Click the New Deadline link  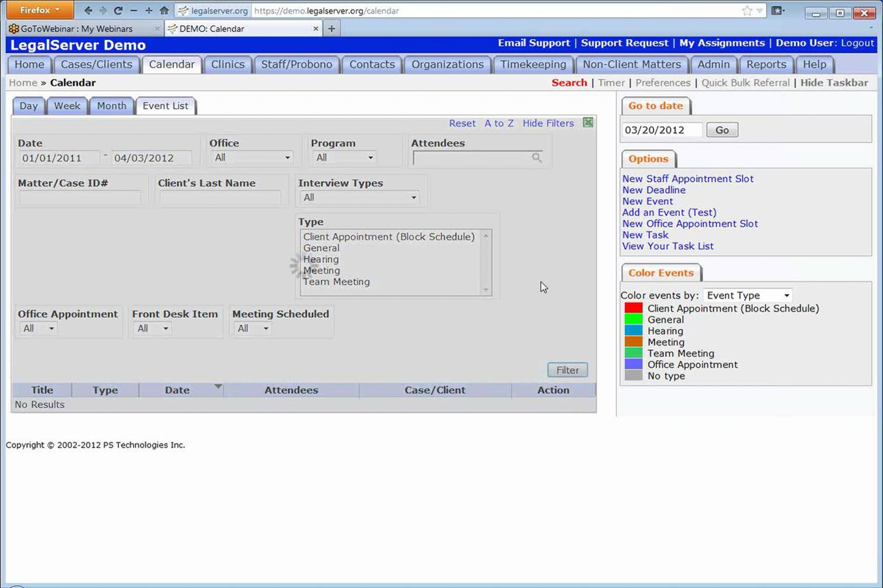coord(654,190)
